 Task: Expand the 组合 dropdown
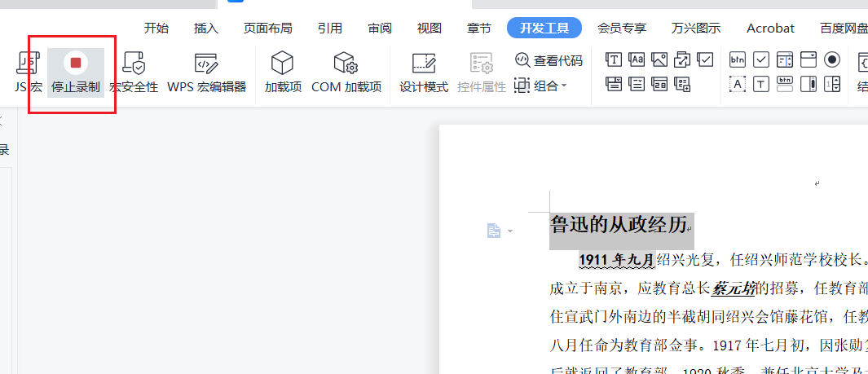pos(541,86)
